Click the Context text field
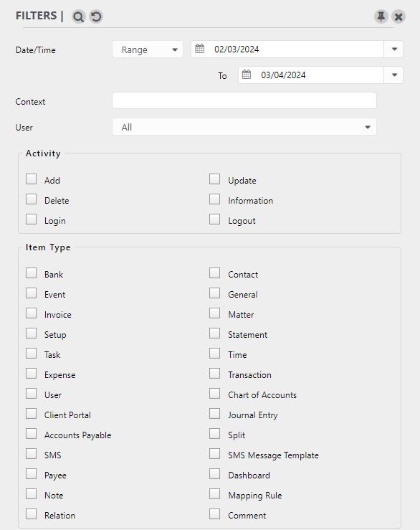 tap(244, 100)
